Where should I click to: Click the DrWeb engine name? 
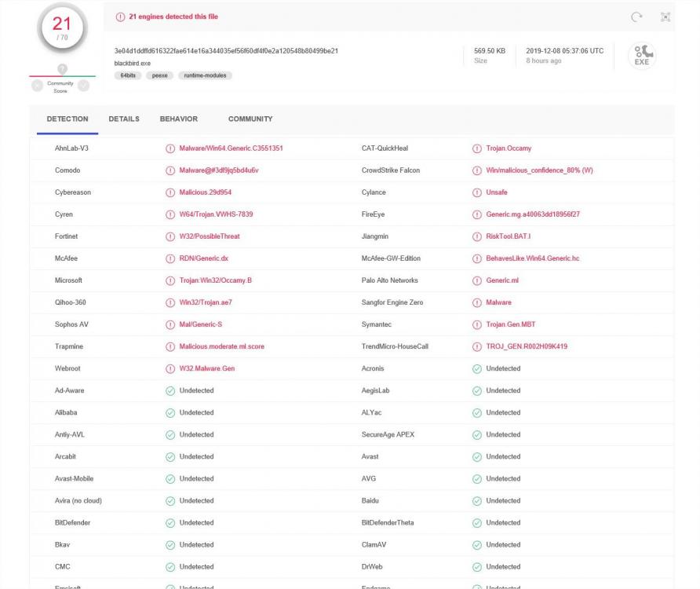(372, 567)
